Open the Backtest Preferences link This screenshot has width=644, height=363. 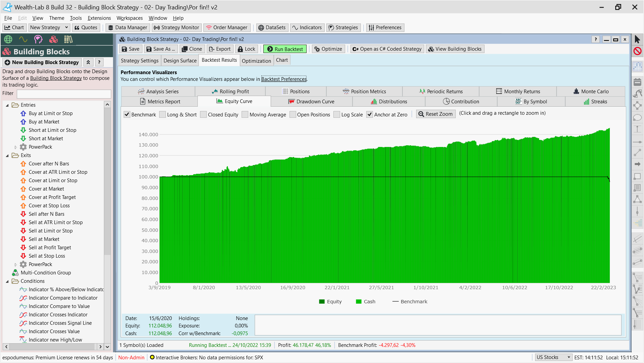tap(284, 79)
